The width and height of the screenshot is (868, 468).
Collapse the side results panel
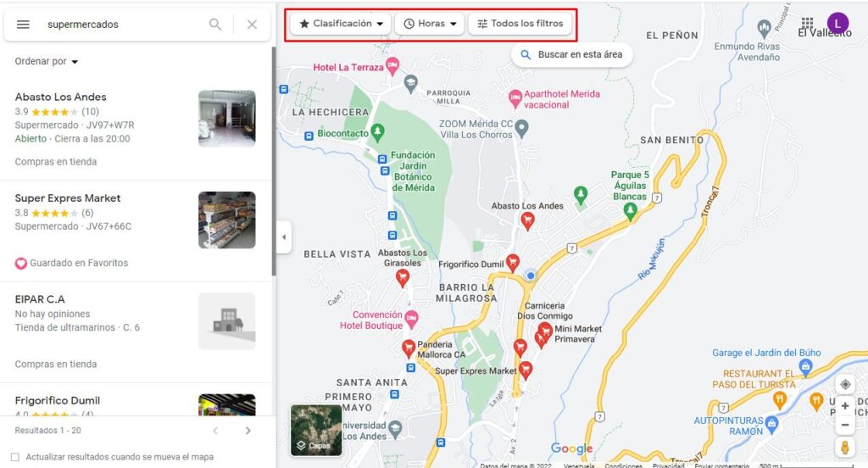click(x=283, y=237)
